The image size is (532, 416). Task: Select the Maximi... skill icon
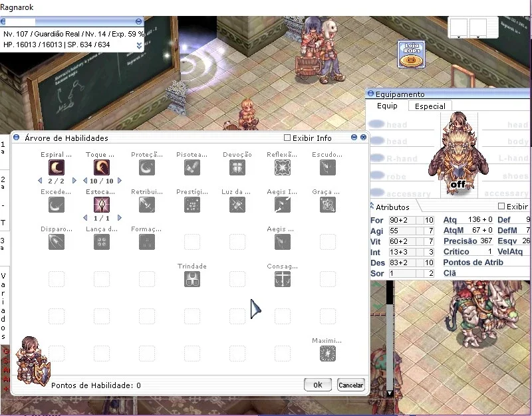point(328,354)
